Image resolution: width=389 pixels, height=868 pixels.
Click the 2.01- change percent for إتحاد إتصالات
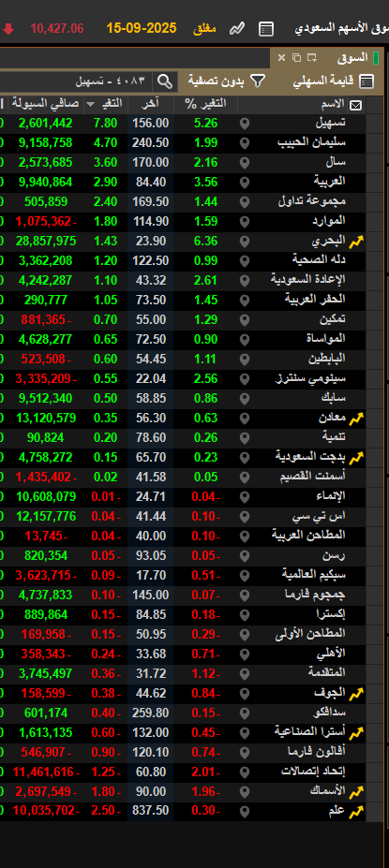pos(205,772)
